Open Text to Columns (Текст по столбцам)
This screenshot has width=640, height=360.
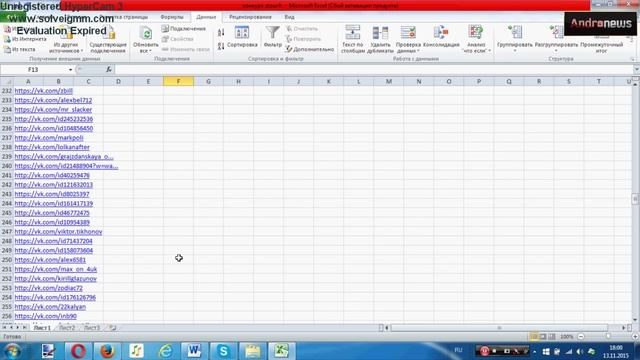[352, 39]
